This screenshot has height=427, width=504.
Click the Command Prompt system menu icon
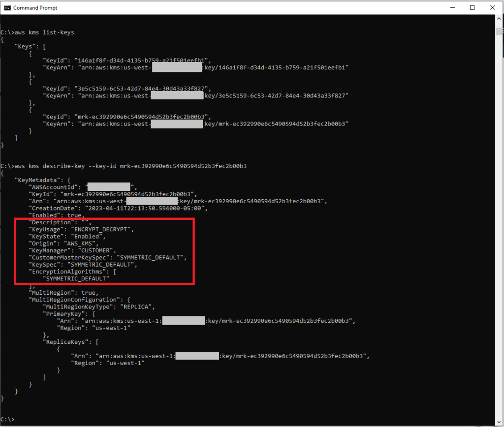pyautogui.click(x=7, y=8)
